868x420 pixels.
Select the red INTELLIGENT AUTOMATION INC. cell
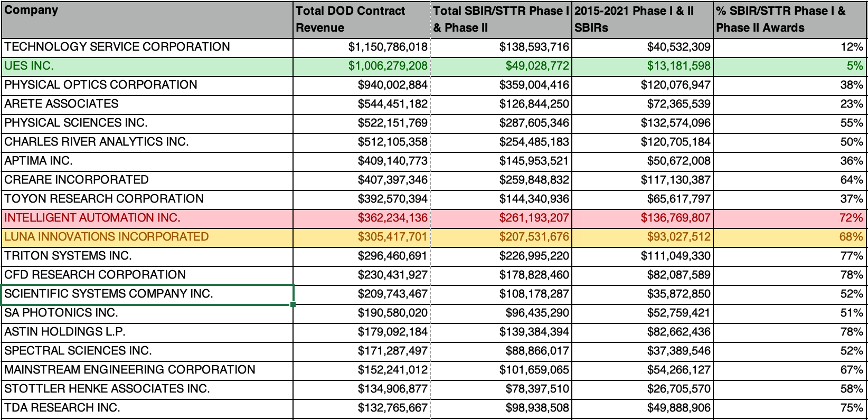147,218
